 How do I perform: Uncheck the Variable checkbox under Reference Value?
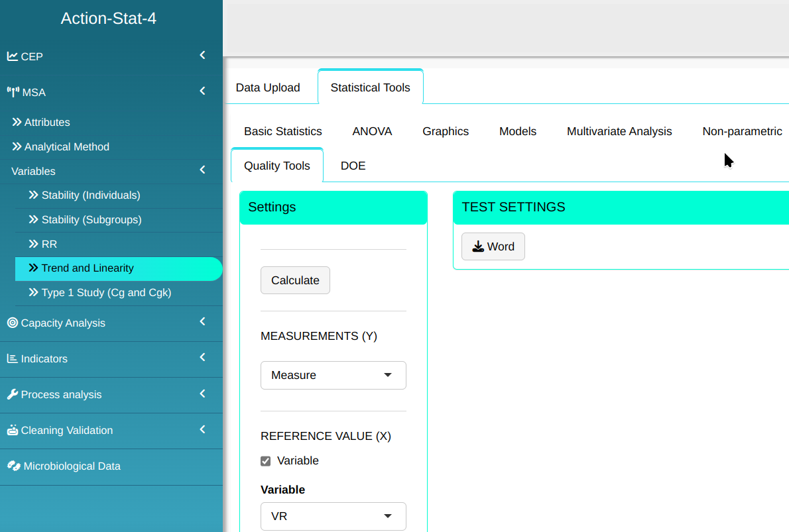pos(266,461)
